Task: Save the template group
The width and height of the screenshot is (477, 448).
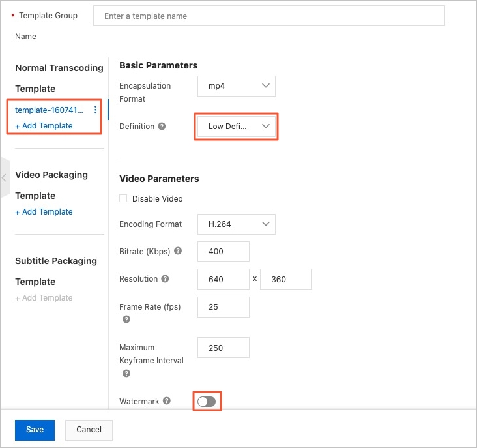Action: click(35, 430)
